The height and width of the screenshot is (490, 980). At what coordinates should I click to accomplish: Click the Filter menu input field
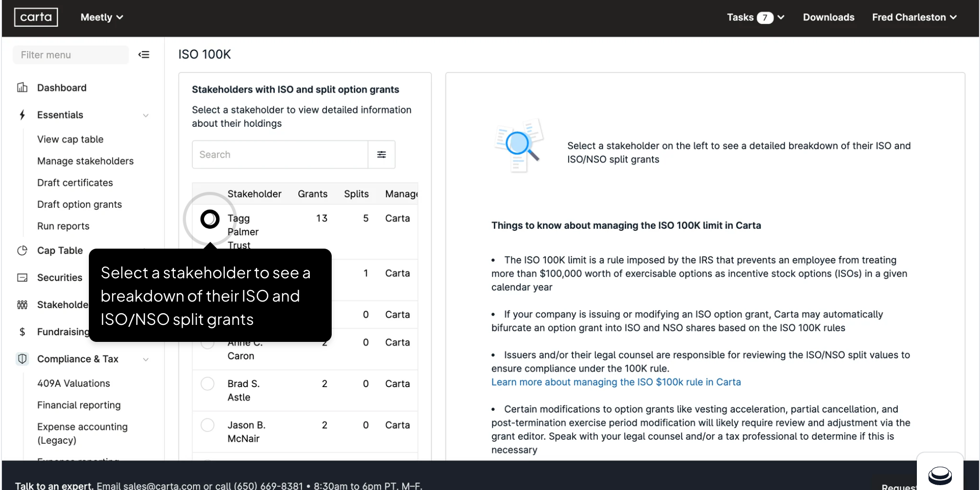tap(71, 55)
